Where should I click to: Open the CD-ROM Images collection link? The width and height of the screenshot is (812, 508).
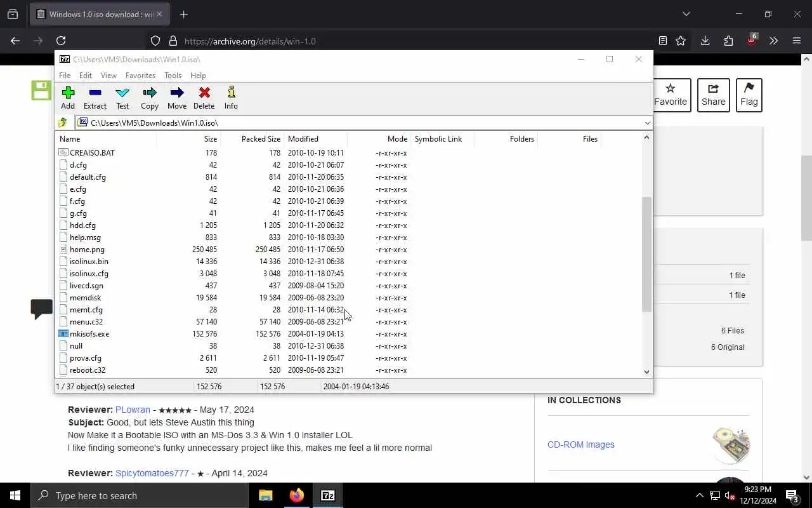pos(581,444)
